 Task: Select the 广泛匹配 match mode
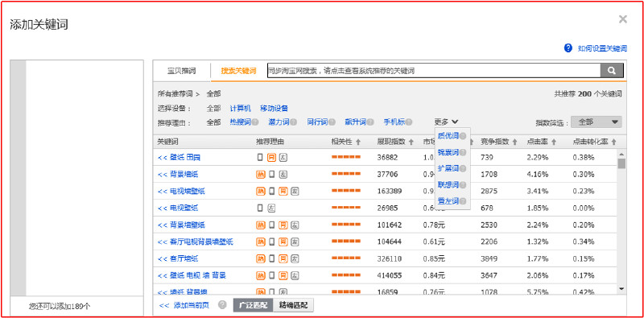coord(253,305)
